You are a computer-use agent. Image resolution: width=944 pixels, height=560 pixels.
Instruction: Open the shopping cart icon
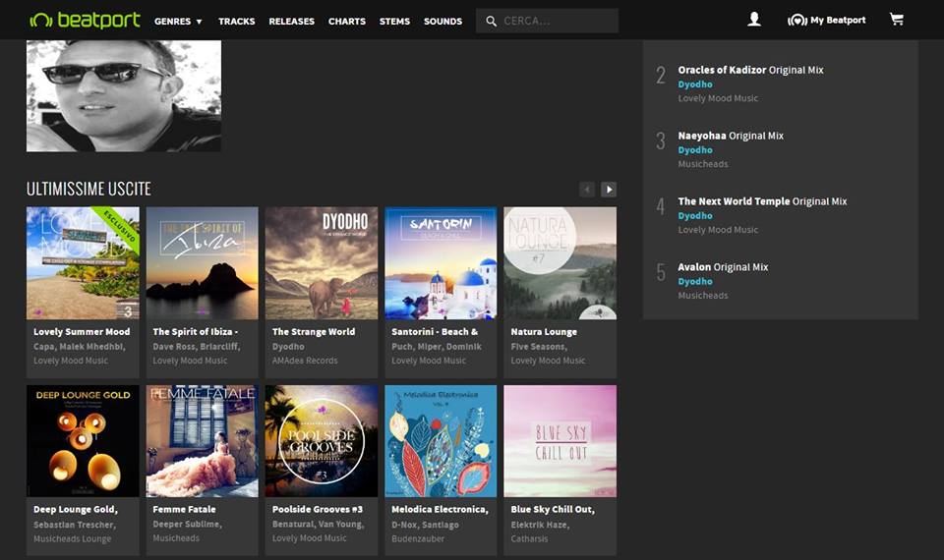[897, 20]
